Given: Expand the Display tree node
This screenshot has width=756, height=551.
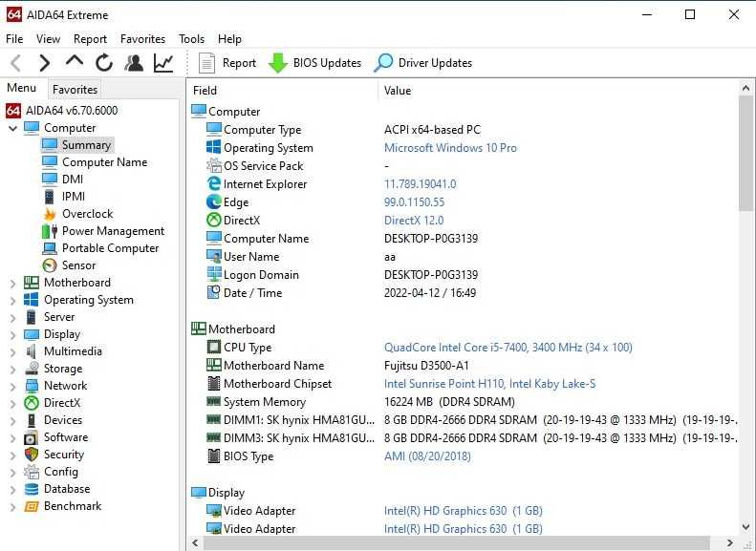Looking at the screenshot, I should click(x=13, y=335).
